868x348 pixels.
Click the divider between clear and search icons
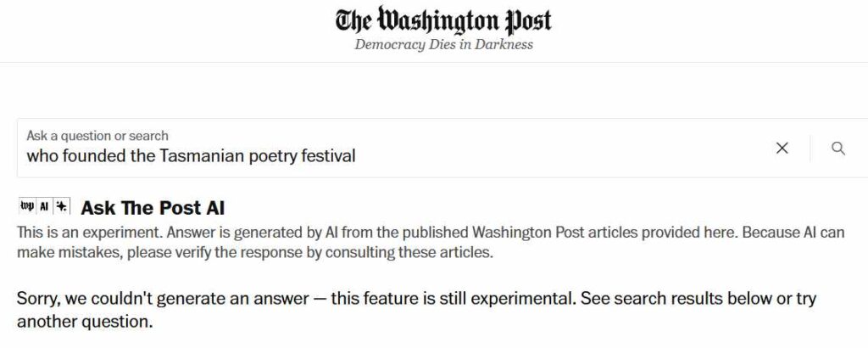pyautogui.click(x=810, y=148)
